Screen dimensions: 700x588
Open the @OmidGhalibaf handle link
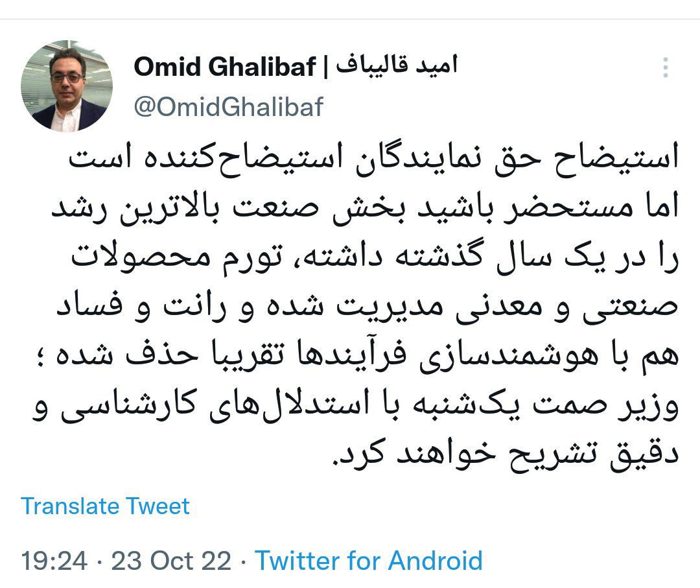[228, 106]
